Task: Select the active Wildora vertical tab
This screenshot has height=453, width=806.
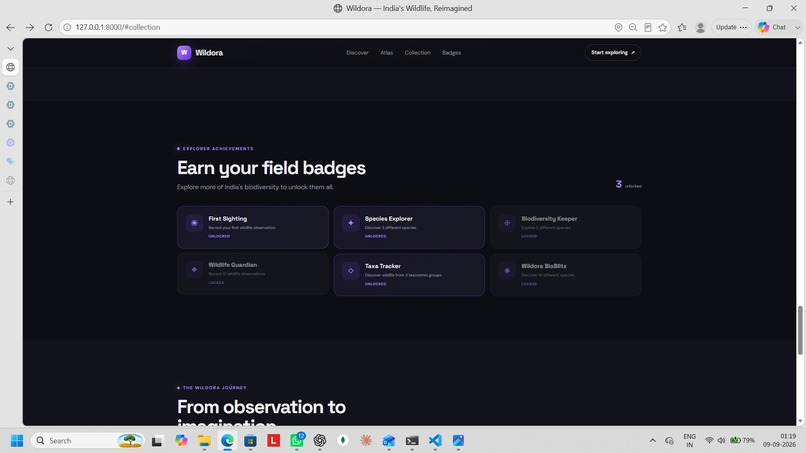Action: point(10,67)
